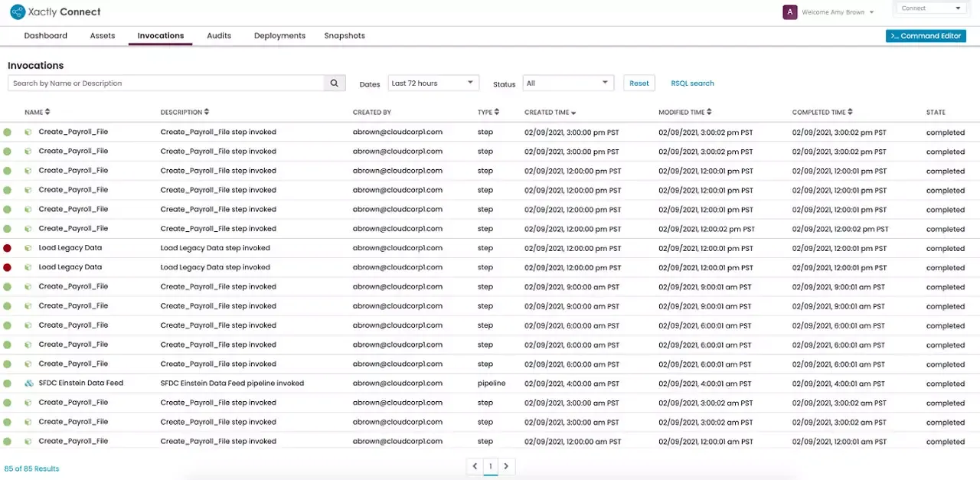980x480 pixels.
Task: Sort by Name column sort arrows
Action: click(x=47, y=113)
